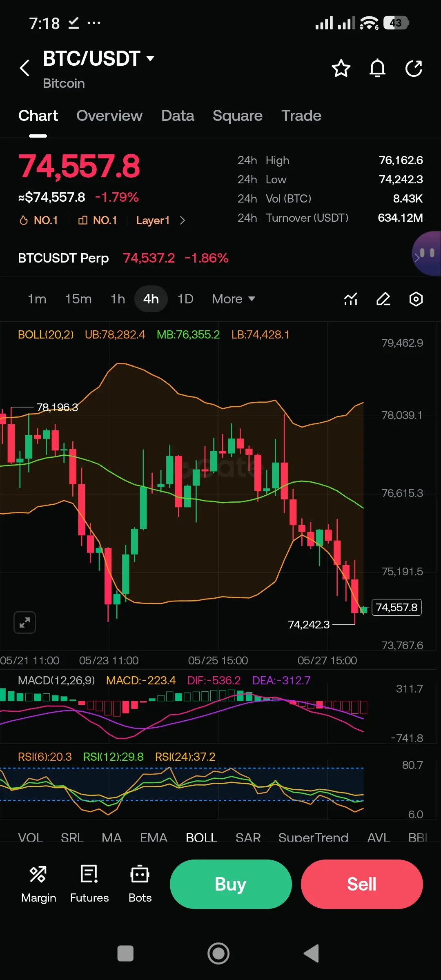Toggle the SAR indicator
Screen dimensions: 441x980
coord(248,837)
